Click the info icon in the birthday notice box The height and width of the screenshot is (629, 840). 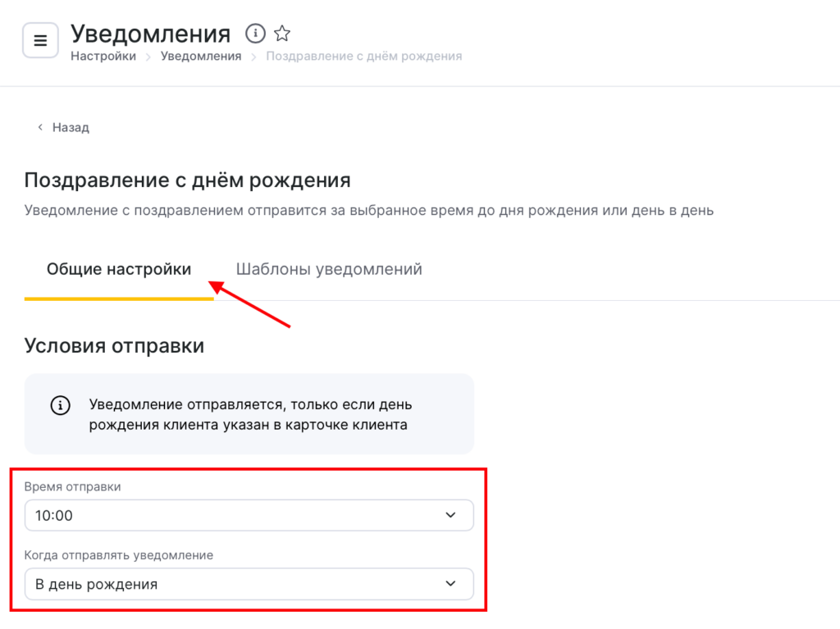pos(60,406)
